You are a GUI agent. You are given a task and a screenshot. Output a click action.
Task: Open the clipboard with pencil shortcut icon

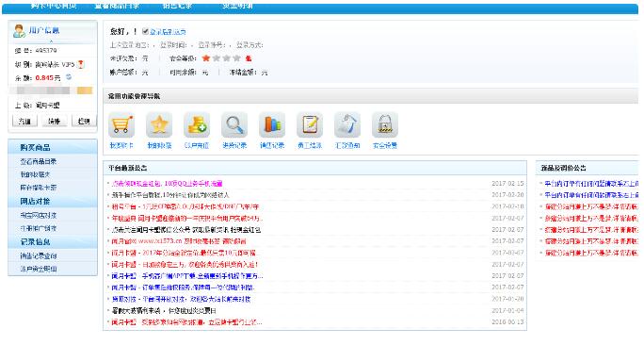tap(310, 125)
